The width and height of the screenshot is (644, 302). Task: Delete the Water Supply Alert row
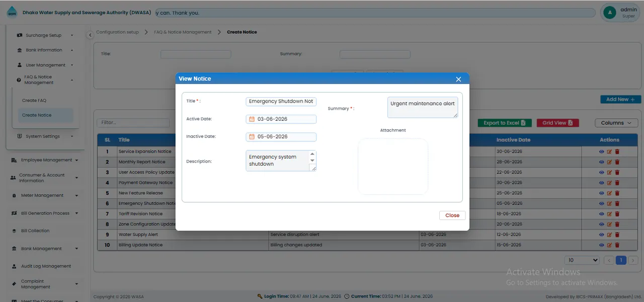tap(617, 235)
